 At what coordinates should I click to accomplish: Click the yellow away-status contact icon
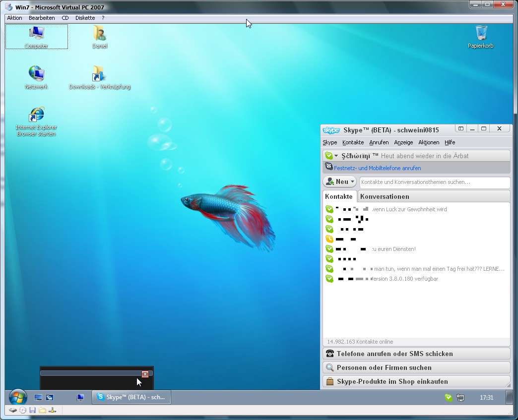pos(329,239)
